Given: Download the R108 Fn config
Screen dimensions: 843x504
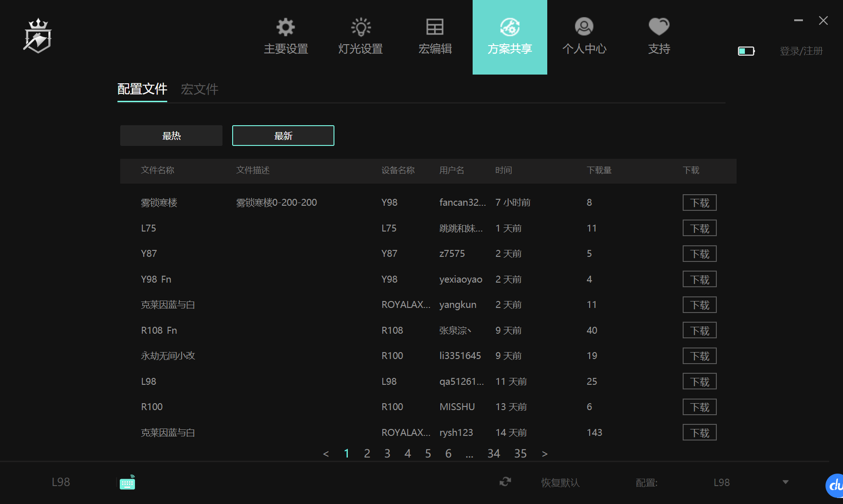Looking at the screenshot, I should [700, 330].
